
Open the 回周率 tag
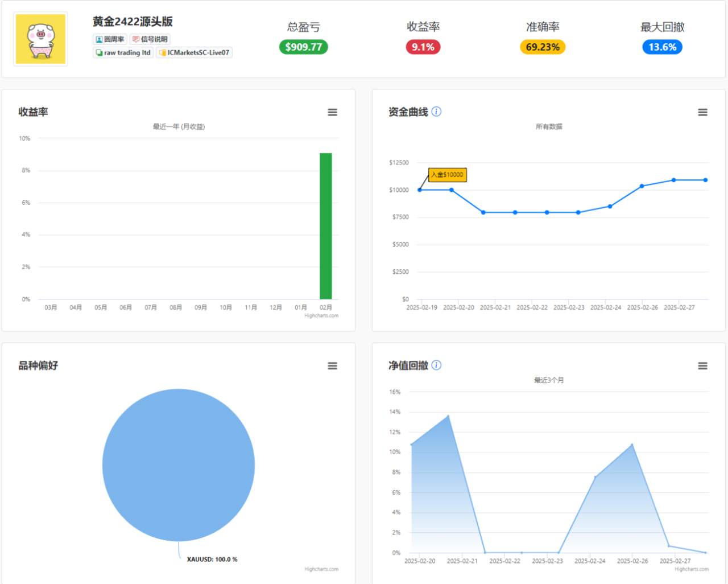[110, 39]
